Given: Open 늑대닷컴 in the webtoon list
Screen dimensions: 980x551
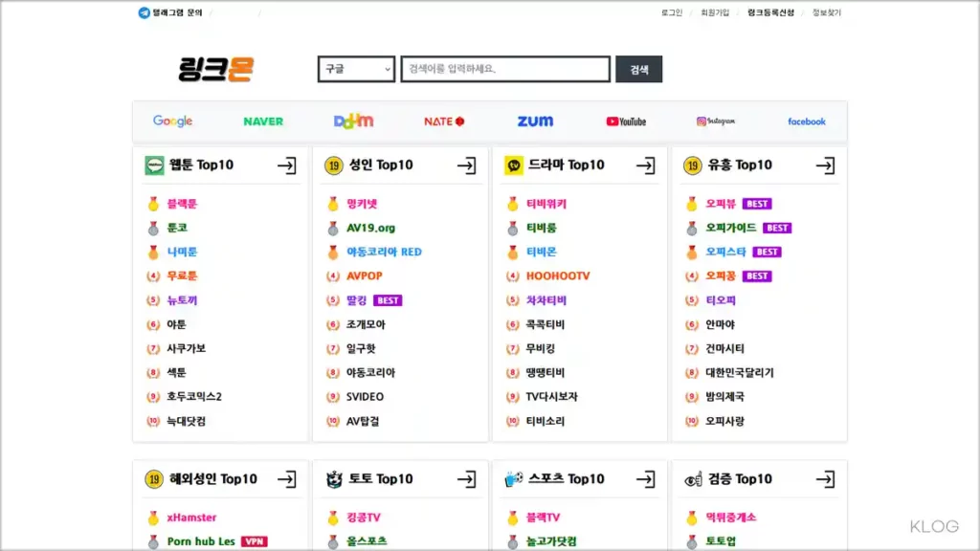Looking at the screenshot, I should (187, 421).
